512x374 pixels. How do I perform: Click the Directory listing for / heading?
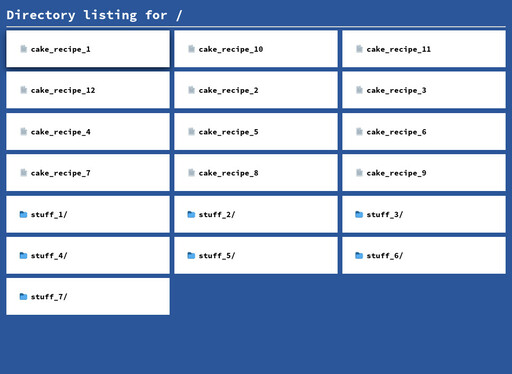click(x=94, y=15)
